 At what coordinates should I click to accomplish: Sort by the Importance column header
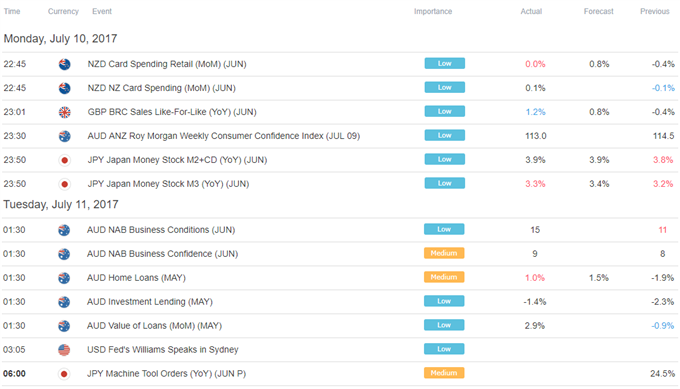[x=433, y=11]
